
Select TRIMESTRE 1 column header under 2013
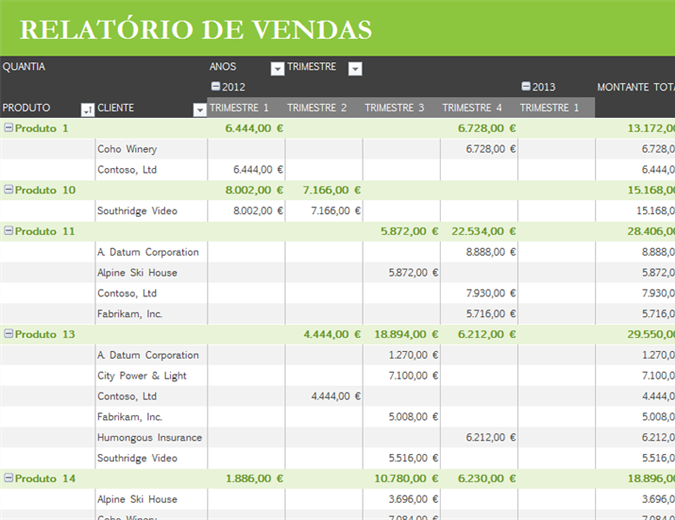pos(549,108)
